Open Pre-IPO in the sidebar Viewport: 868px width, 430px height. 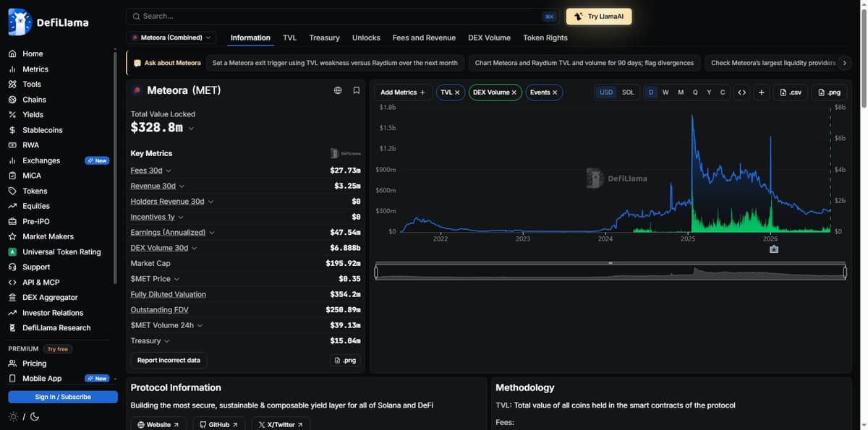tap(36, 221)
